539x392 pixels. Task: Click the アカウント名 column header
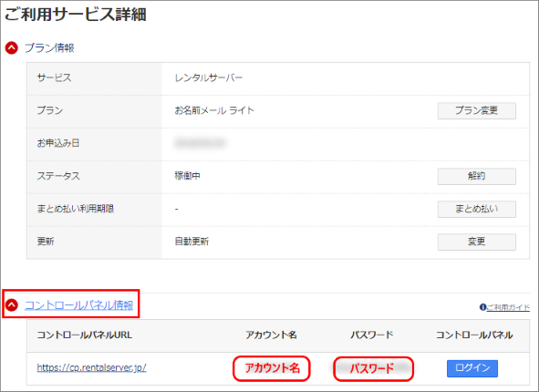pyautogui.click(x=271, y=335)
